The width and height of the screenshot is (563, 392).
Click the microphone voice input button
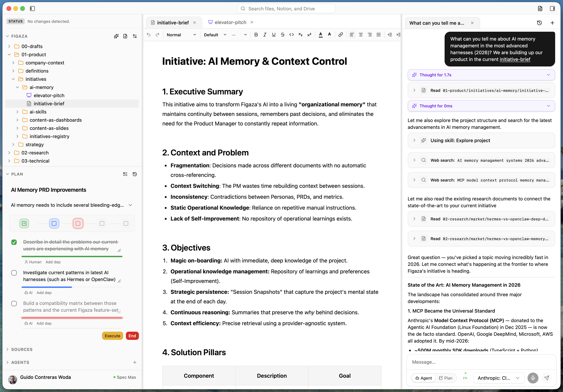533,378
